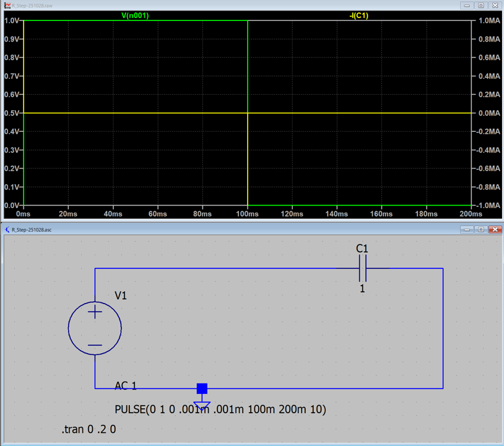Minimize the R_Step-251028.raw waveform window
The height and width of the screenshot is (446, 504).
467,5
